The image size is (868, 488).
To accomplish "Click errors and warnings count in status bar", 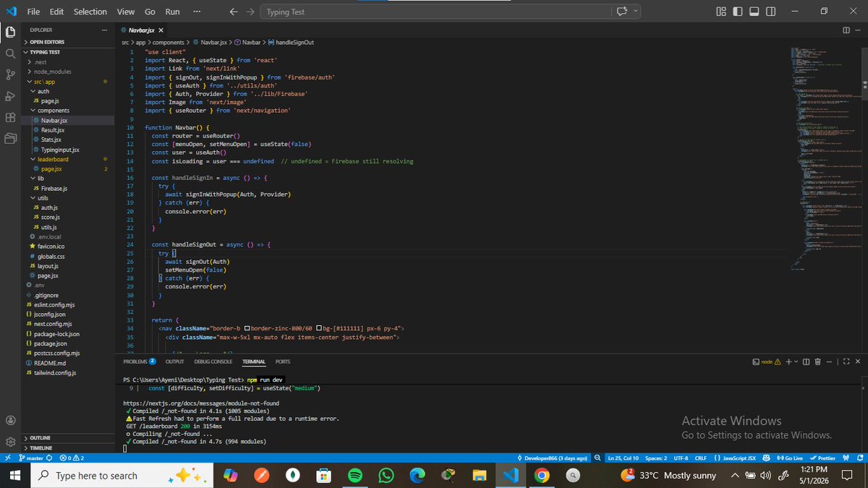I will pyautogui.click(x=72, y=458).
